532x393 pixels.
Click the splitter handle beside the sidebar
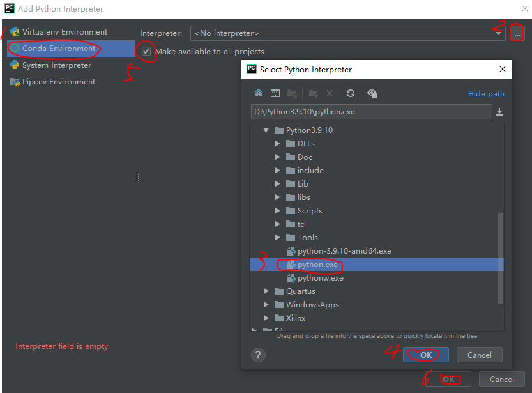pos(137,177)
